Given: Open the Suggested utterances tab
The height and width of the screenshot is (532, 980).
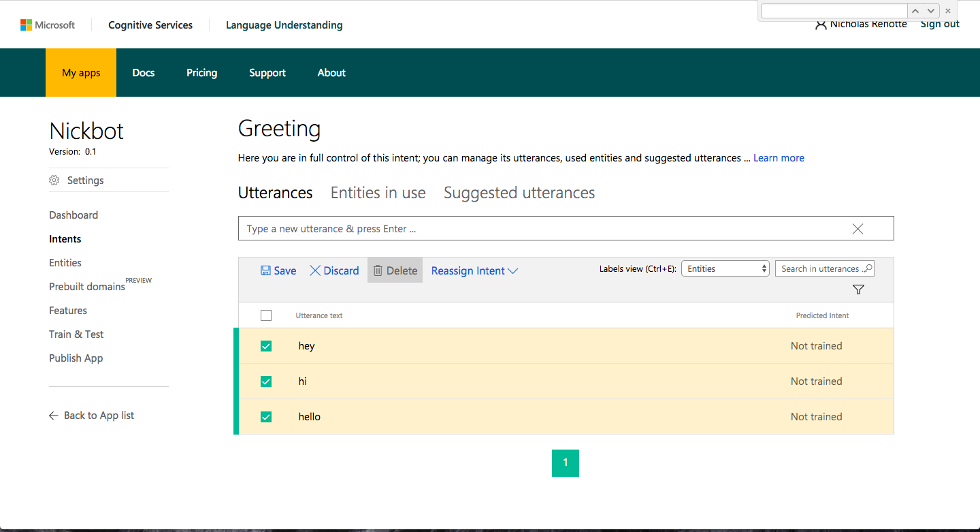Looking at the screenshot, I should pos(519,193).
